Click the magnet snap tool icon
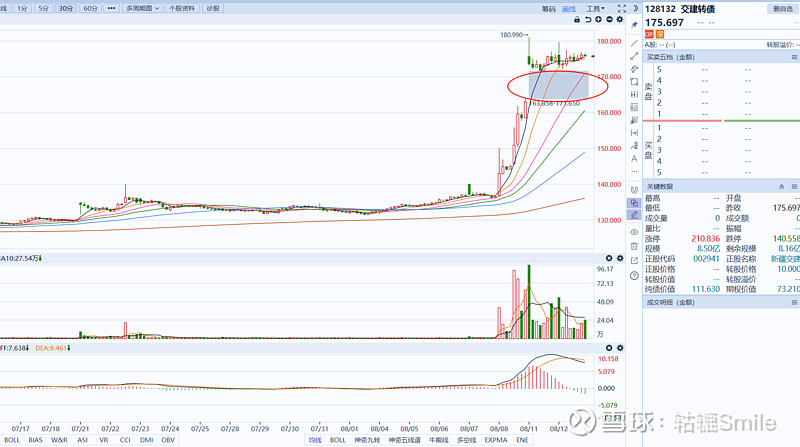The height and width of the screenshot is (447, 800). coord(634,189)
